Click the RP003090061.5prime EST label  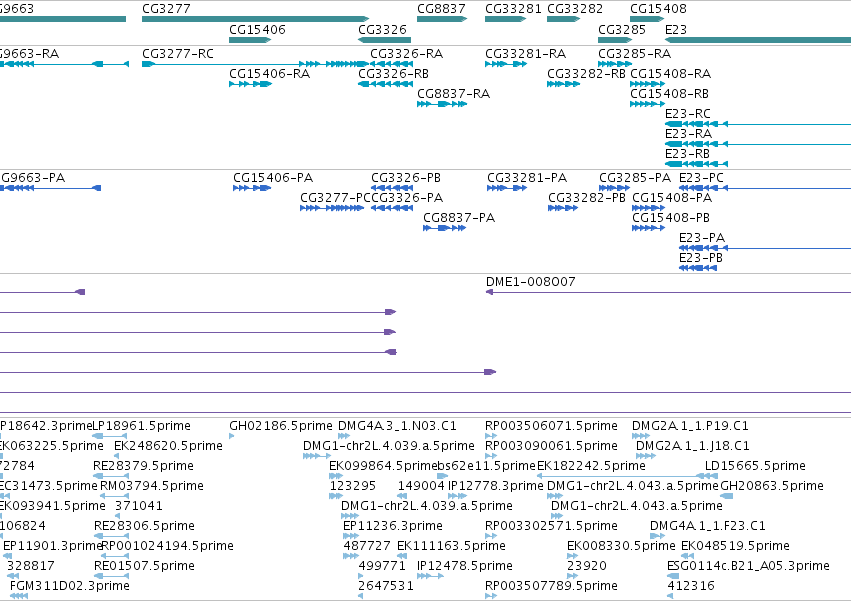point(551,446)
